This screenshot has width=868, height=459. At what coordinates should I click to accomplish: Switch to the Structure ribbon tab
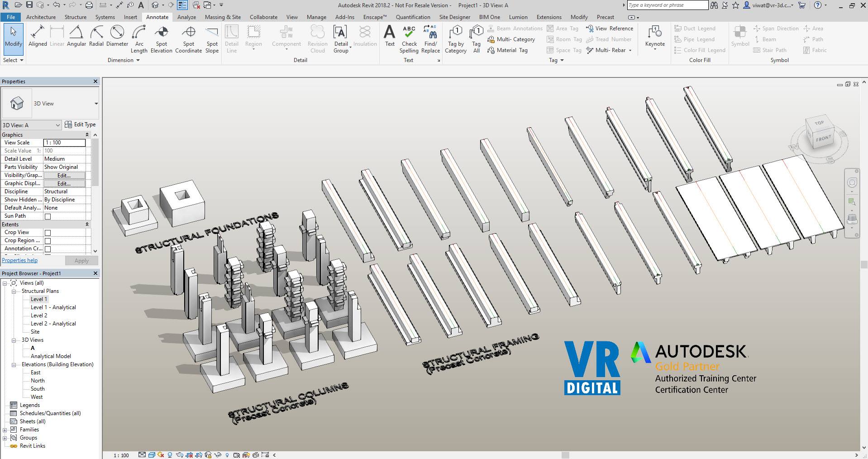click(x=76, y=17)
